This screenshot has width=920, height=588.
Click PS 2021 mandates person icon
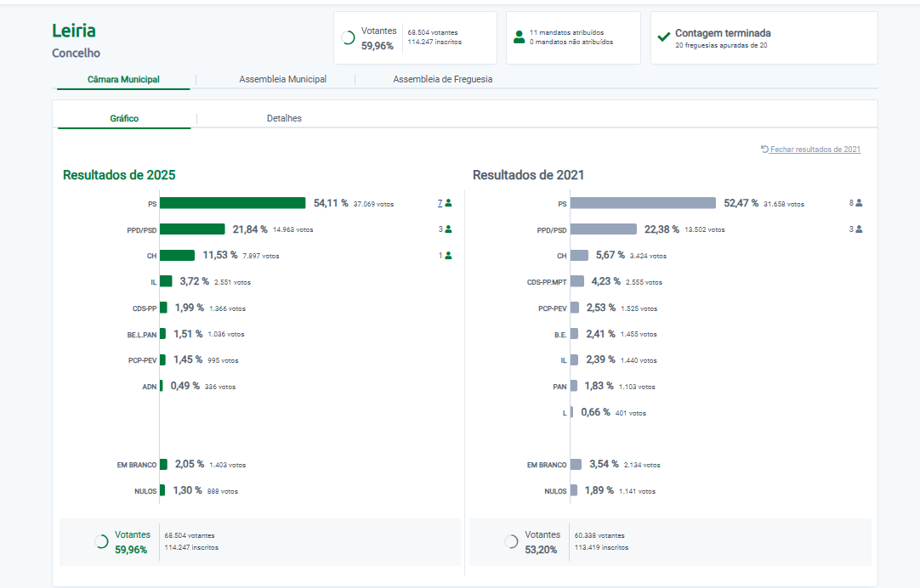[859, 203]
